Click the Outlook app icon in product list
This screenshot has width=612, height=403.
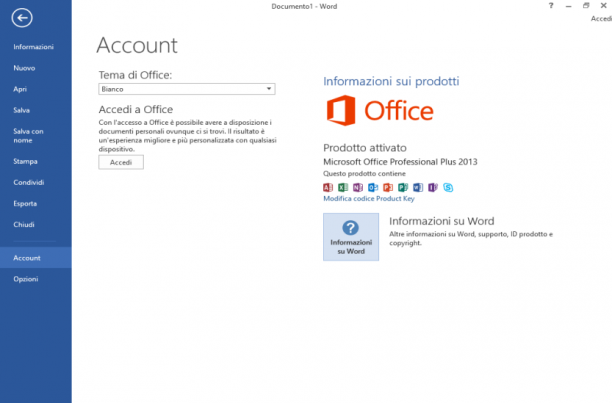373,188
